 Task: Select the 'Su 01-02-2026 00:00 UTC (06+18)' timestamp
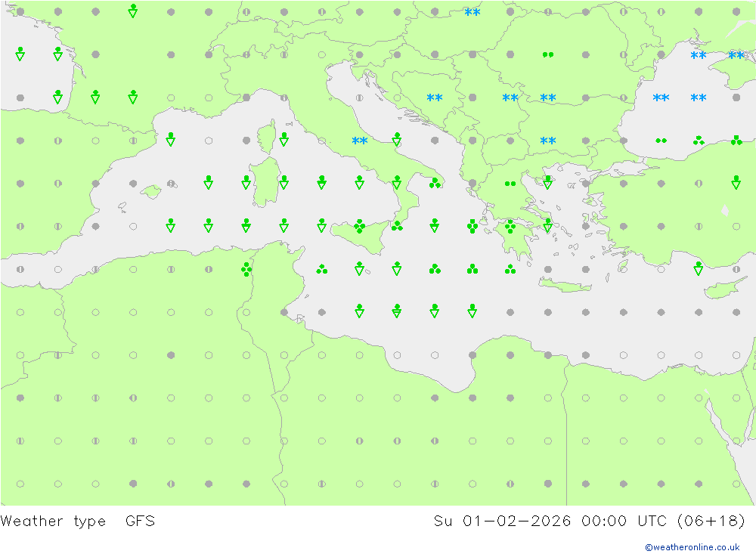pyautogui.click(x=589, y=522)
